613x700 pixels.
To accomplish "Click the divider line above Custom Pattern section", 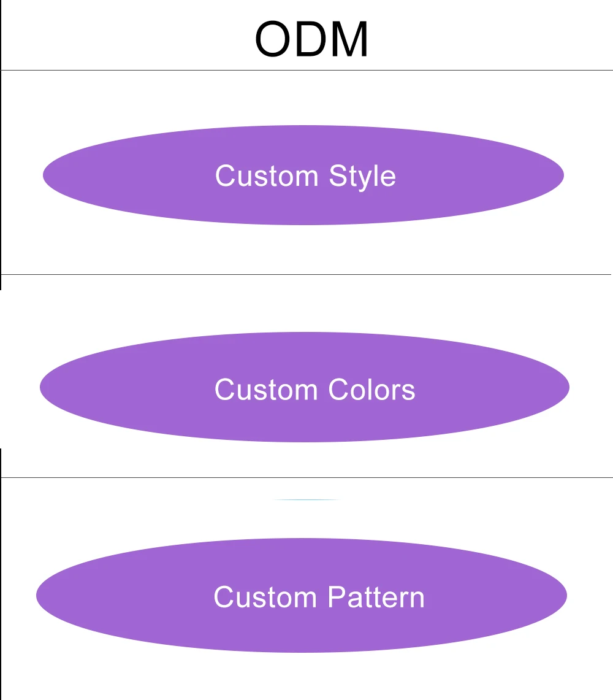I will (x=306, y=477).
